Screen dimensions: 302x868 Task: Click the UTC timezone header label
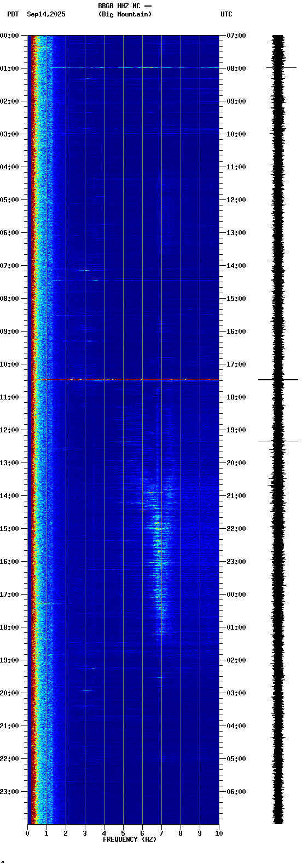[x=226, y=14]
